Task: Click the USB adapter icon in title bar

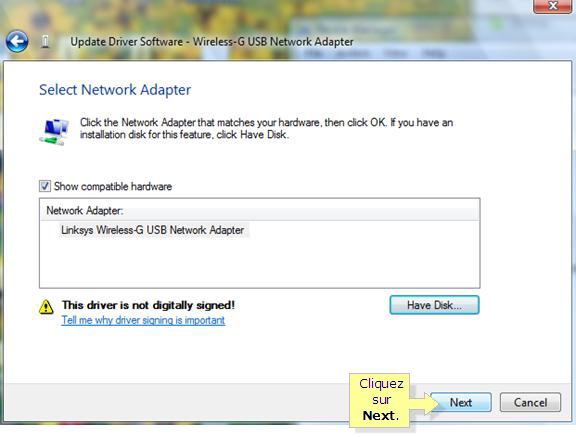Action: pos(45,42)
